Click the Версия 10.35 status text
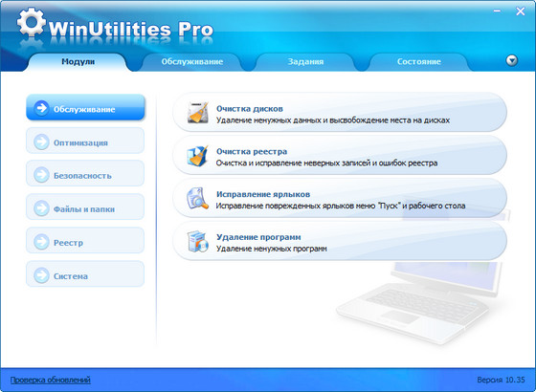Viewport: 536px width, 392px height. (x=501, y=380)
